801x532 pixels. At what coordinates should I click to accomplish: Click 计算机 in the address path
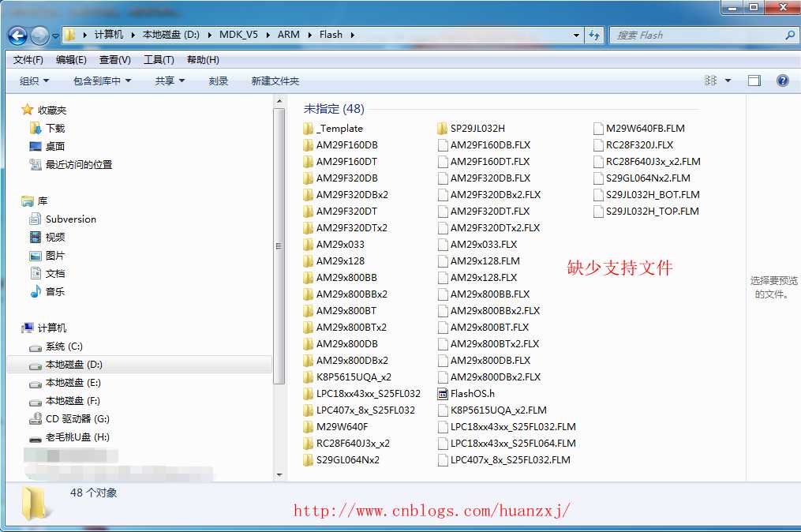pos(108,35)
